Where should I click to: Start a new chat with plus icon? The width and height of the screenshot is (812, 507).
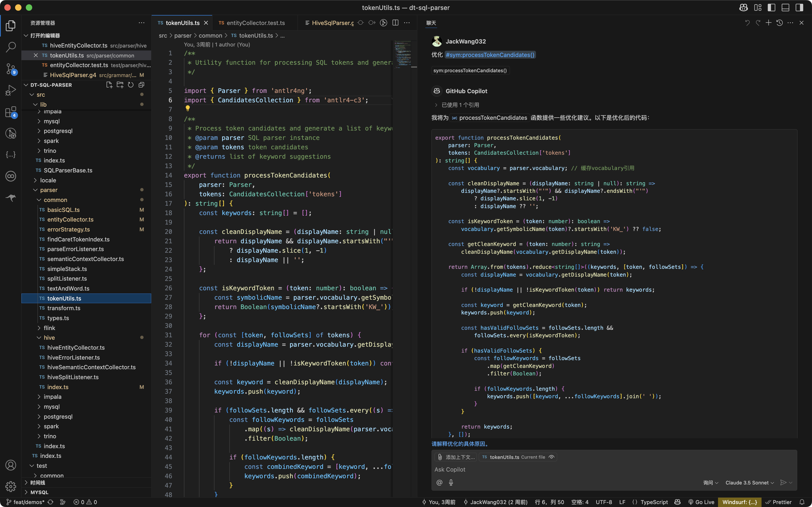point(769,23)
